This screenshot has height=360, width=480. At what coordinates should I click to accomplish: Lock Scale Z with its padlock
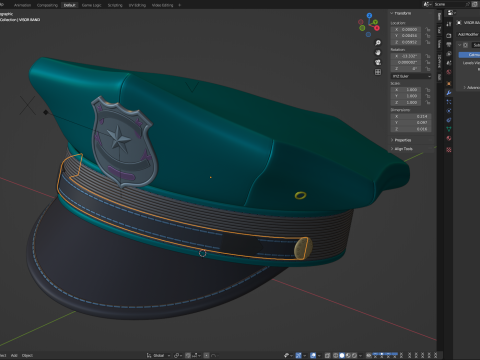coord(428,102)
